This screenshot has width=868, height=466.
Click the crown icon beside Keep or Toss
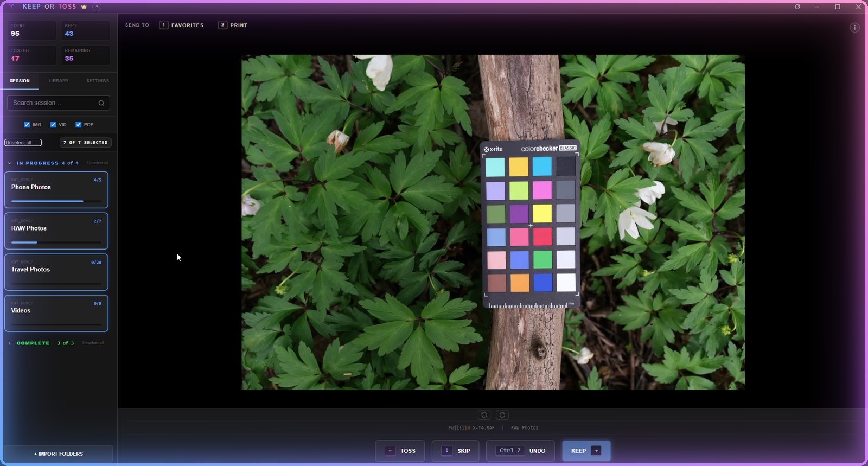[x=84, y=7]
